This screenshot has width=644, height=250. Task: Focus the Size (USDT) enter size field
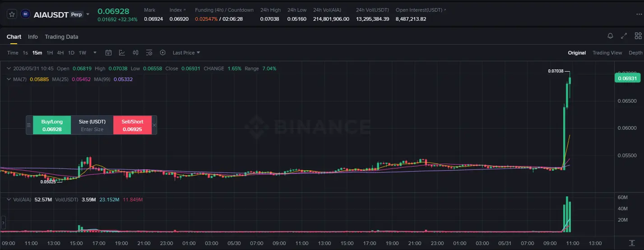tap(92, 129)
